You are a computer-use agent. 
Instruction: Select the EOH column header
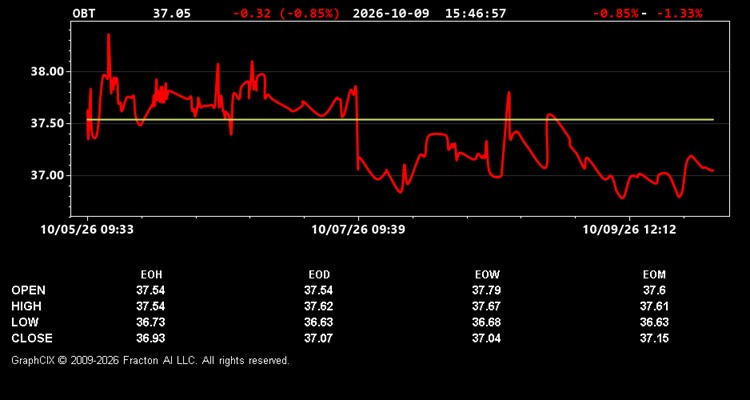point(151,275)
